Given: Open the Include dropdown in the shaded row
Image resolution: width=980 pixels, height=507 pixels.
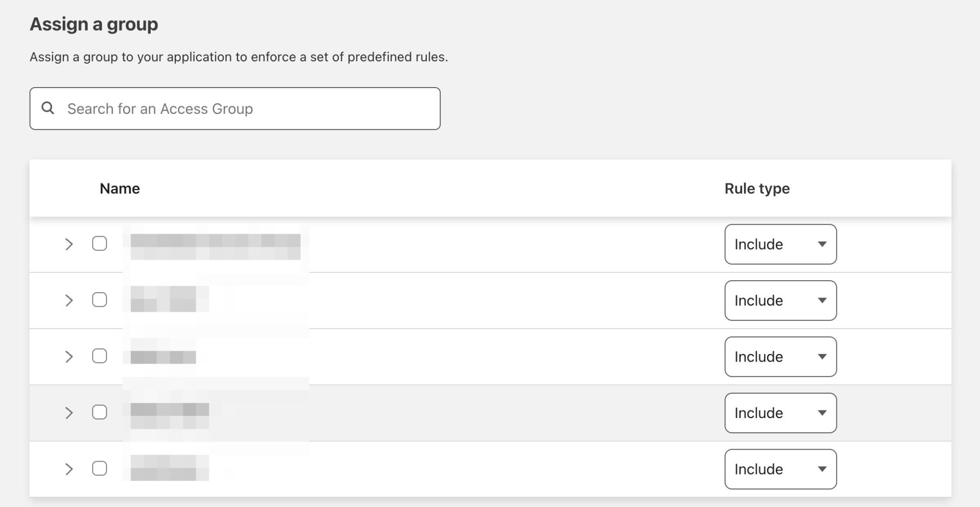Looking at the screenshot, I should click(x=780, y=413).
